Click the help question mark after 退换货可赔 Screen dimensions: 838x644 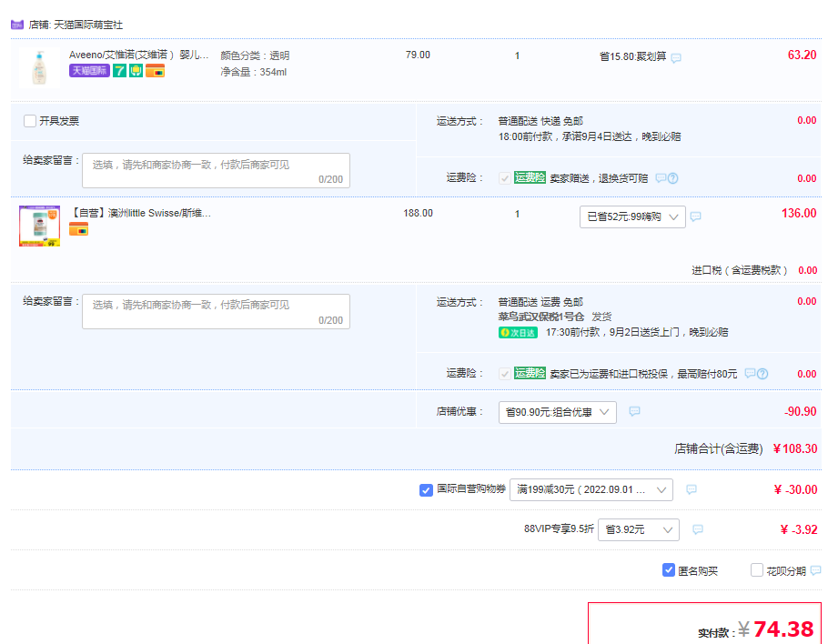point(673,178)
